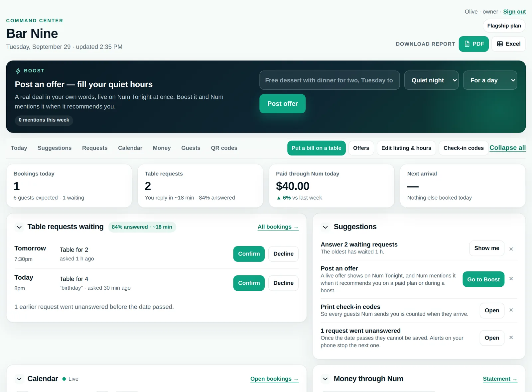Decline today's Table for 4 request
The image size is (532, 392).
click(x=283, y=283)
